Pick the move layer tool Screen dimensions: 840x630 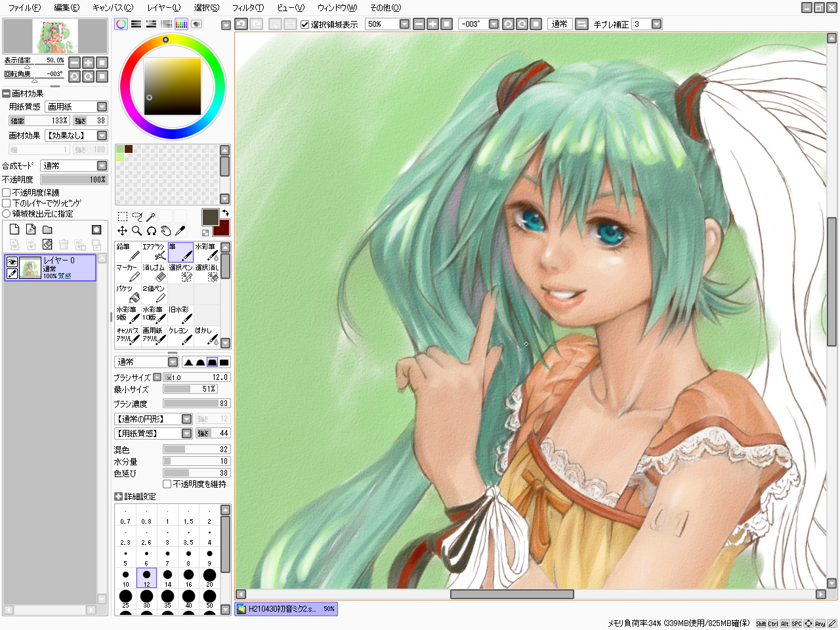(122, 230)
